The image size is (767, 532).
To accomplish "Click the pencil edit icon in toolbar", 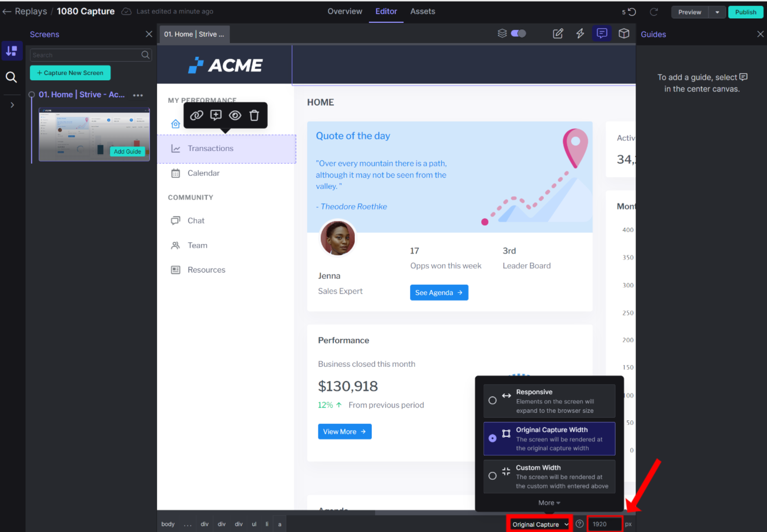I will pos(558,34).
